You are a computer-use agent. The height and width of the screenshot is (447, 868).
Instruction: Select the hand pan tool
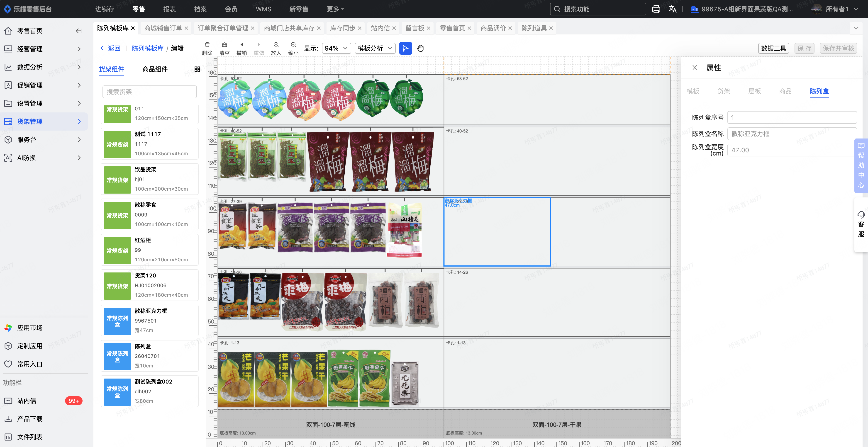(420, 49)
